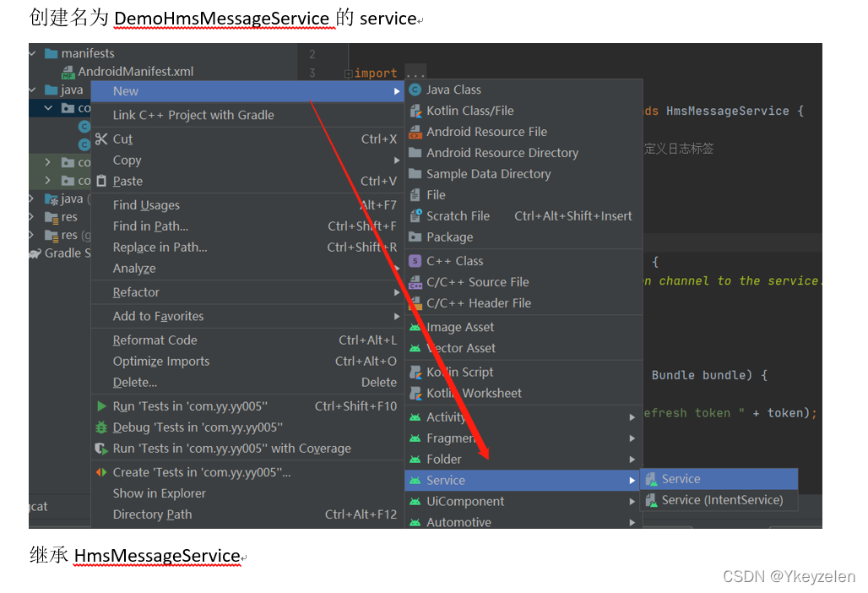
Task: Click the Scratch File icon
Action: pos(415,216)
